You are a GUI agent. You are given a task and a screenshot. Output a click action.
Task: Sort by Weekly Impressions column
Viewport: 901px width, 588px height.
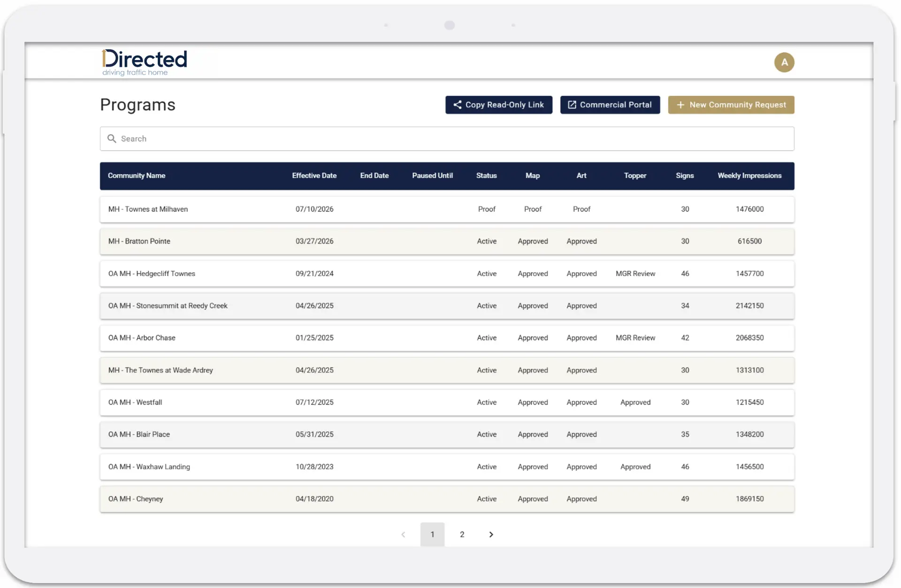pos(749,176)
